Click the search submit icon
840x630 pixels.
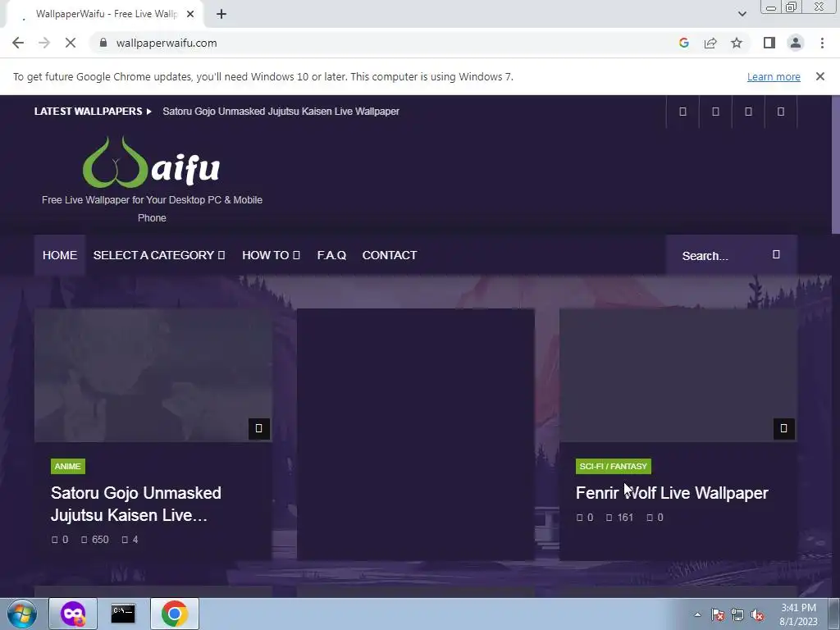[x=776, y=254]
